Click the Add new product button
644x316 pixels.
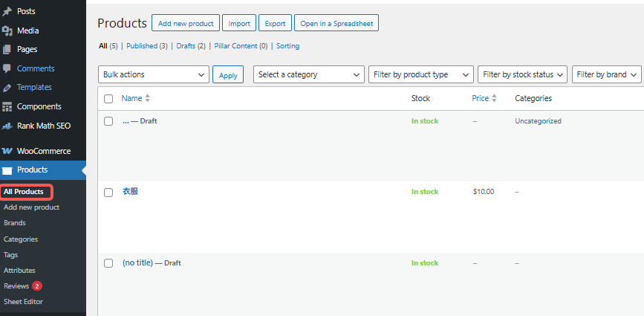tap(186, 24)
